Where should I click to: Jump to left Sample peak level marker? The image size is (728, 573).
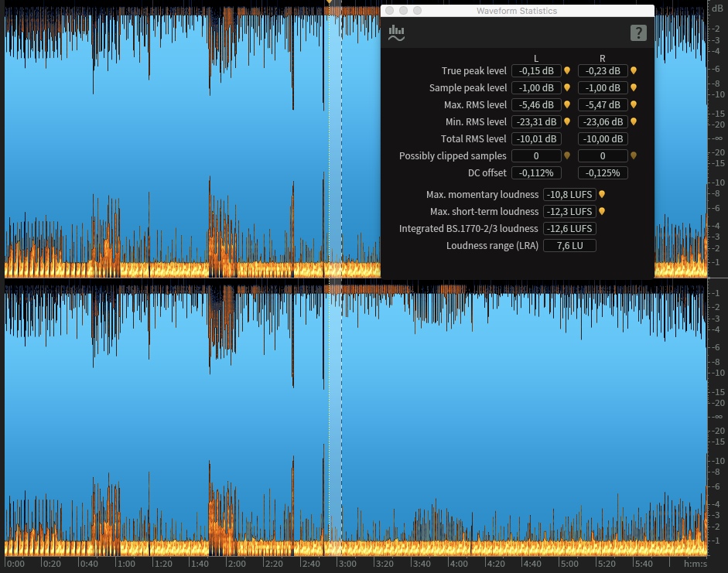tap(567, 87)
